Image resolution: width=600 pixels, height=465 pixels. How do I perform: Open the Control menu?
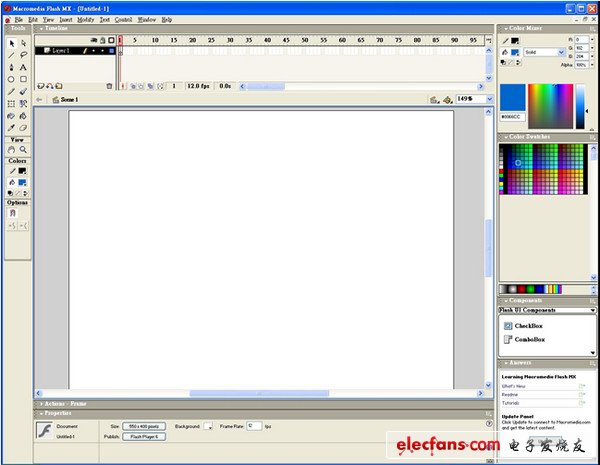[x=123, y=19]
